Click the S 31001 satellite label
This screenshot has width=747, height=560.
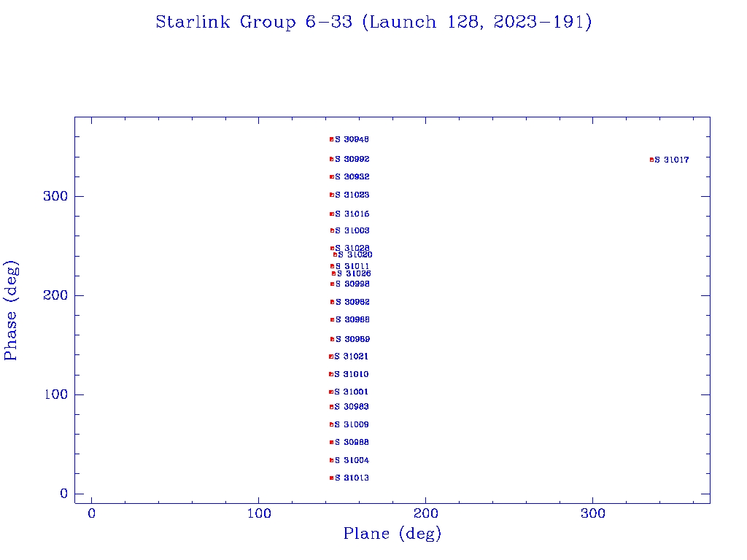[x=351, y=392]
